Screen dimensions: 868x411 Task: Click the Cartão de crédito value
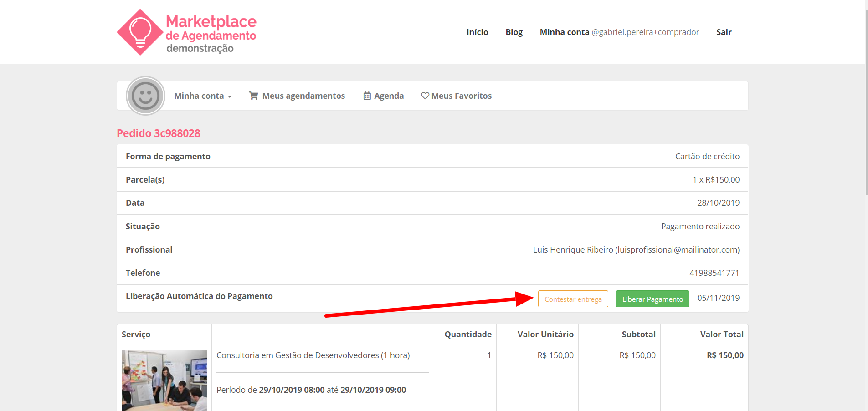[707, 156]
